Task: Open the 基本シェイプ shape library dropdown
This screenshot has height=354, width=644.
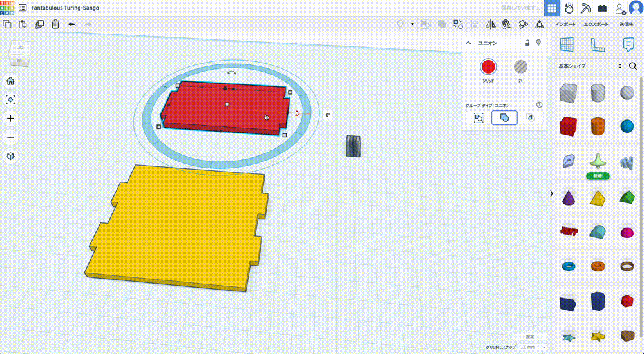Action: click(x=591, y=66)
